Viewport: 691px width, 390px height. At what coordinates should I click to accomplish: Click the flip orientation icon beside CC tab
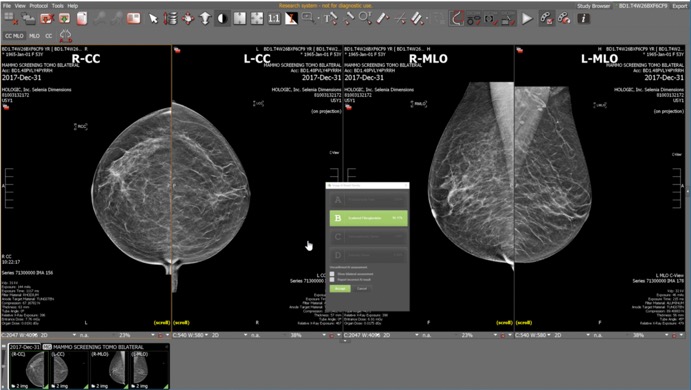pos(65,36)
